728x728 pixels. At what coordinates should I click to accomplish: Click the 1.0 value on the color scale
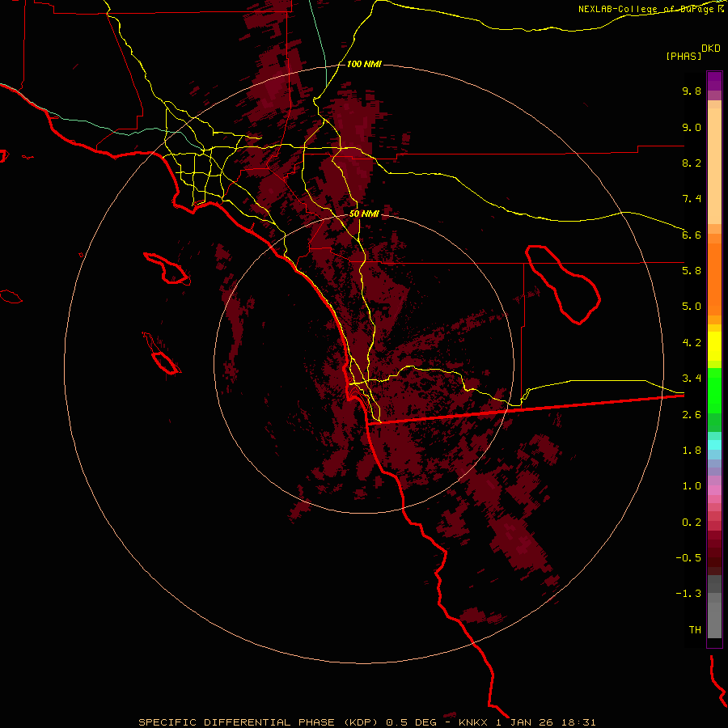pos(692,486)
